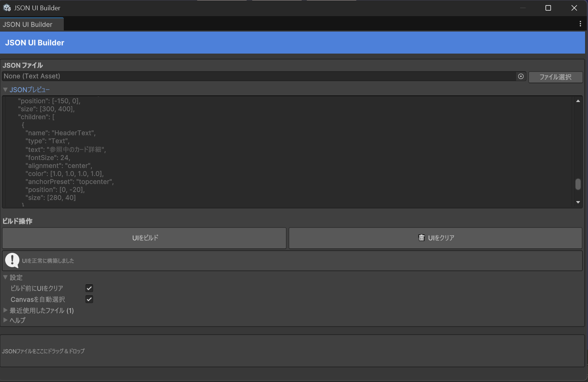The width and height of the screenshot is (588, 382).
Task: Toggle Canvasを自動選択 checkbox
Action: [89, 299]
